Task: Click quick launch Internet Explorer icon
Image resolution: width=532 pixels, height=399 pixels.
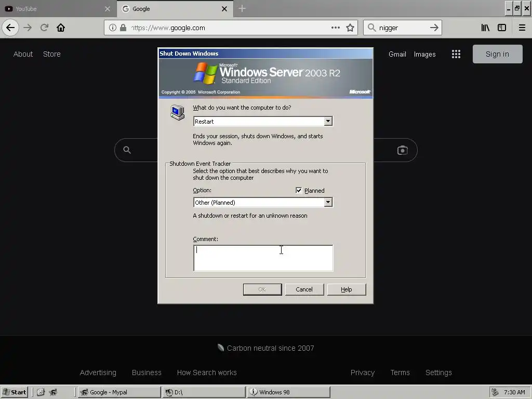Action: tap(41, 392)
